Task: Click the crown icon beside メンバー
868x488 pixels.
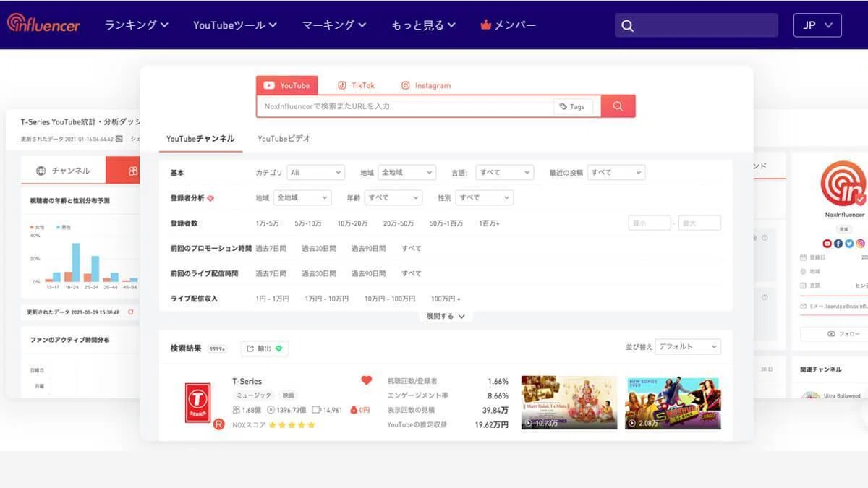Action: point(485,25)
